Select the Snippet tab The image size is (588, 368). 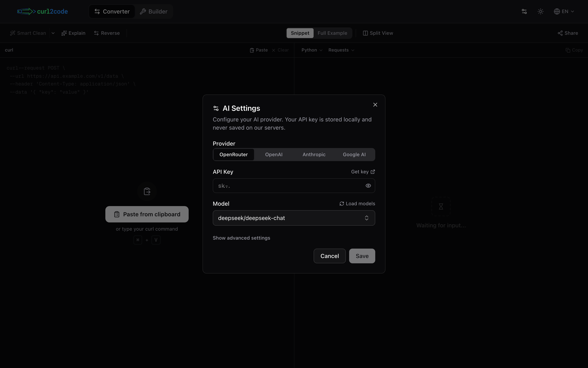300,33
